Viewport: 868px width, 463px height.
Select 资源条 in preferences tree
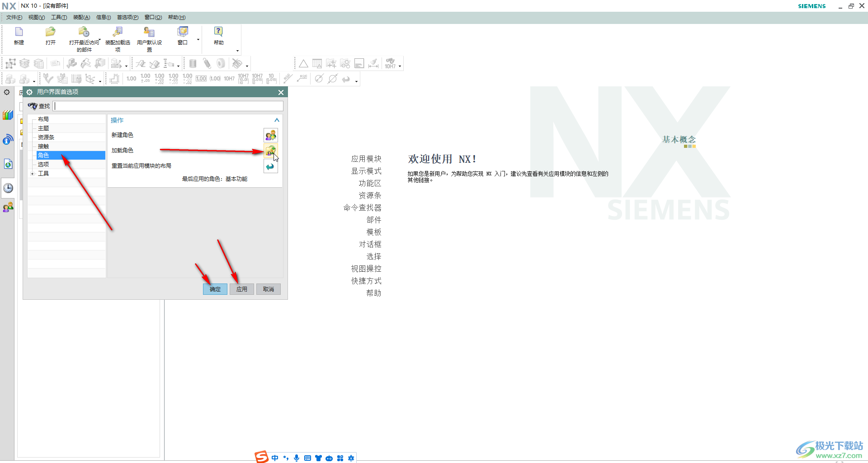pos(46,137)
